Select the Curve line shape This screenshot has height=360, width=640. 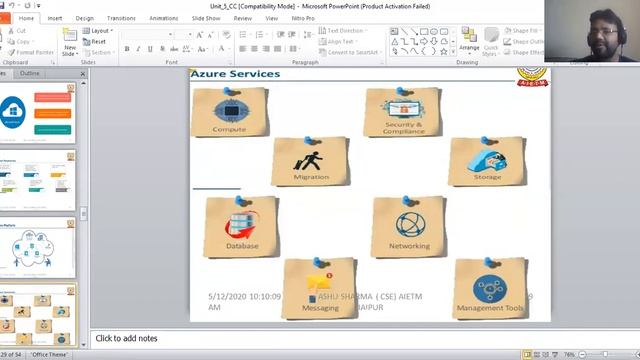click(x=414, y=51)
